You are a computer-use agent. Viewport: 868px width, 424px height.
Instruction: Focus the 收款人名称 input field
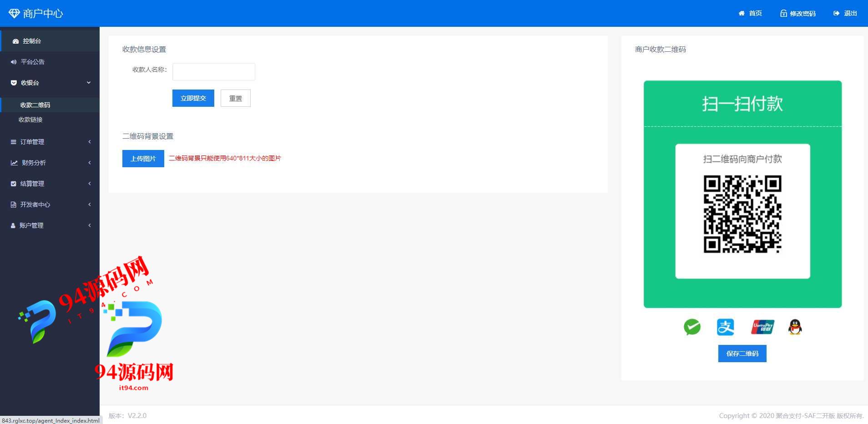coord(214,72)
